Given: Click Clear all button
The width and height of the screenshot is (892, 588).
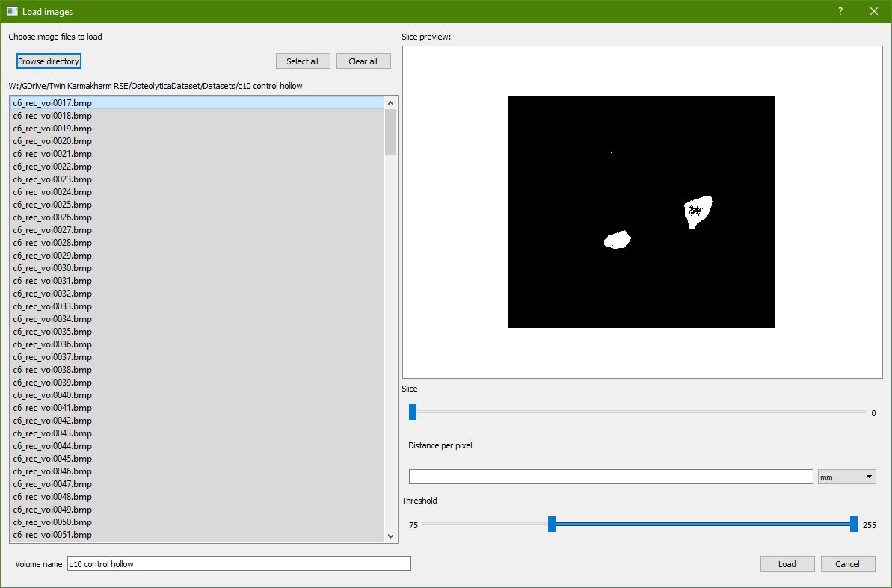Looking at the screenshot, I should coord(363,61).
